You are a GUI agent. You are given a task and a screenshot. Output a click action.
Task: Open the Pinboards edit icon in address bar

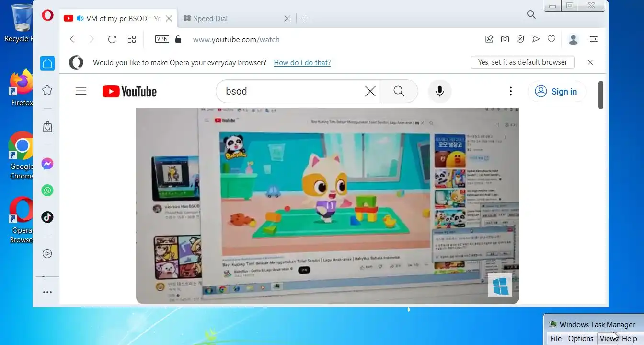(489, 39)
